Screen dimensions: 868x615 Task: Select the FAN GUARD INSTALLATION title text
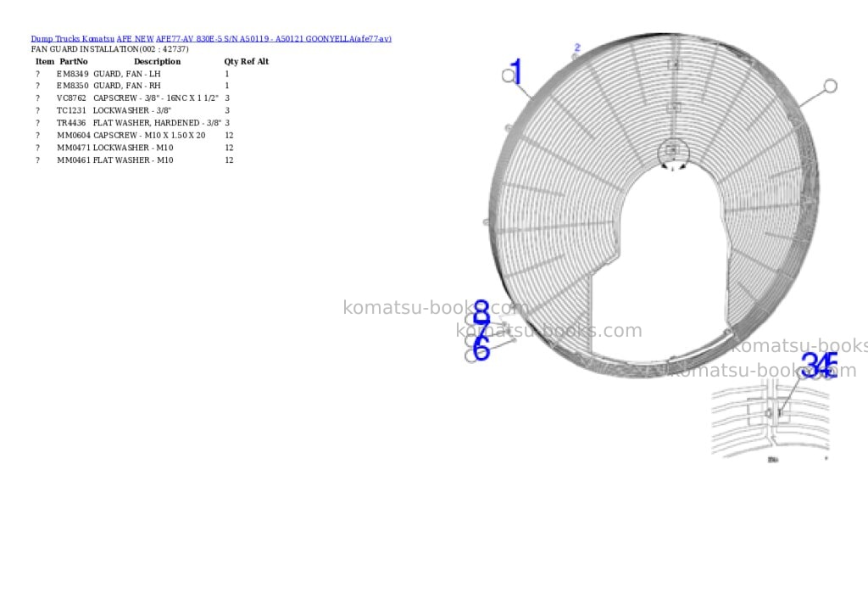[109, 49]
